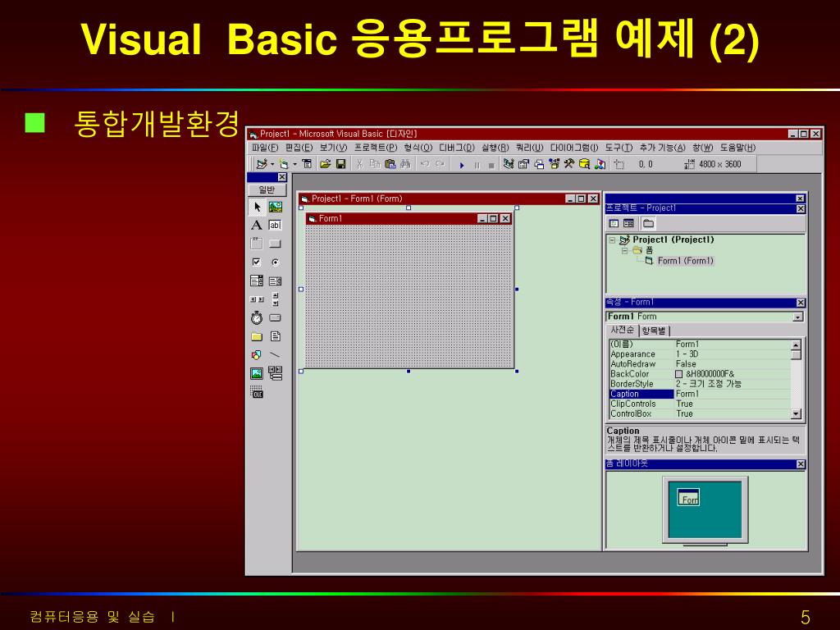840x630 pixels.
Task: Select the Image control tool
Action: pos(257,373)
